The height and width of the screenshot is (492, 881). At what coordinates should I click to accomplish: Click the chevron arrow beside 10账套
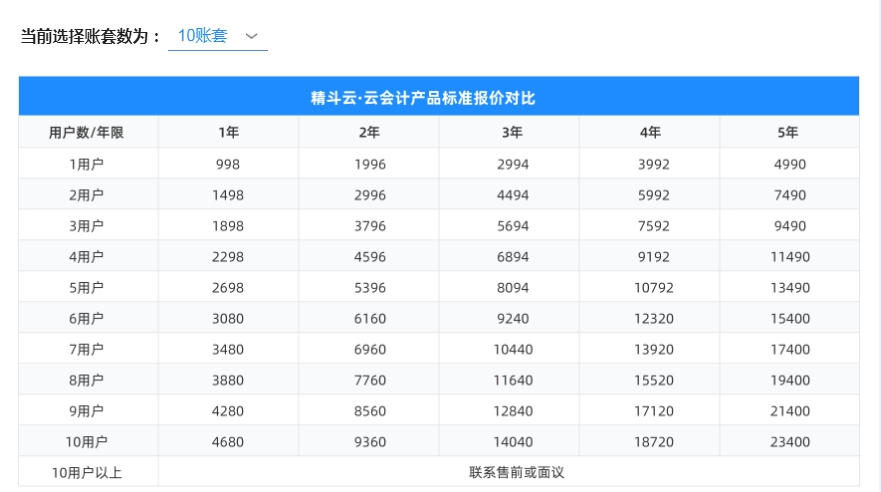pos(251,36)
